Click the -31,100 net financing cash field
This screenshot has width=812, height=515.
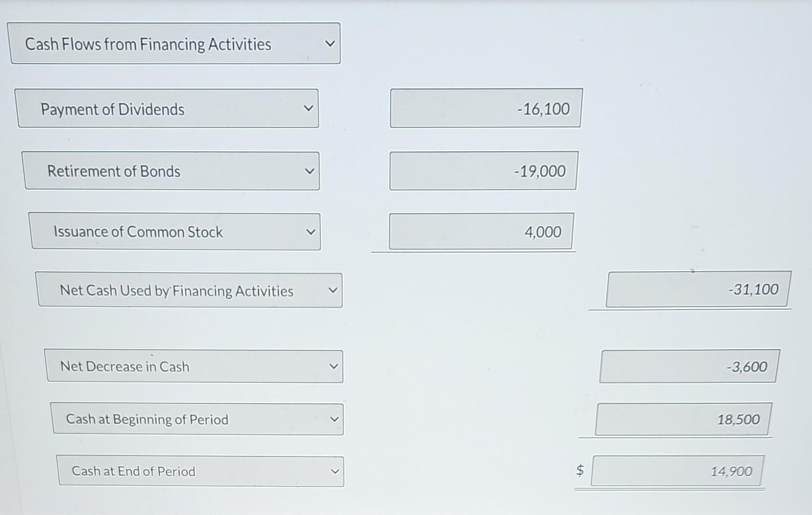(698, 289)
